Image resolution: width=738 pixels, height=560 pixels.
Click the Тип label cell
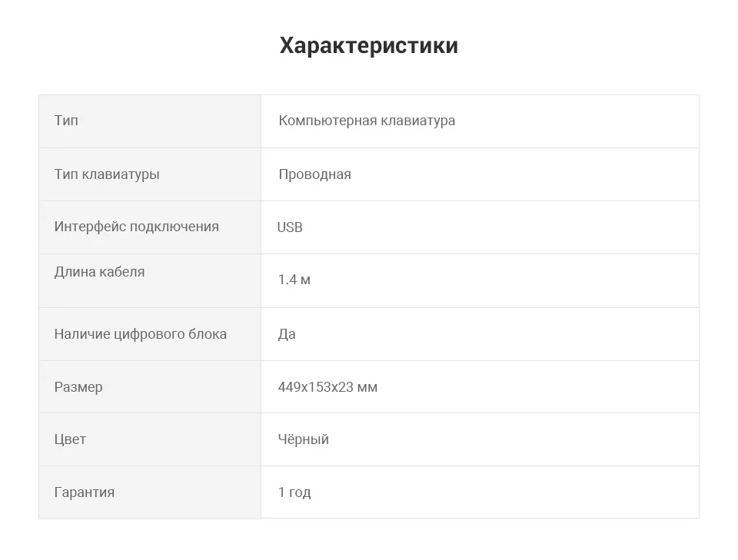tap(66, 121)
